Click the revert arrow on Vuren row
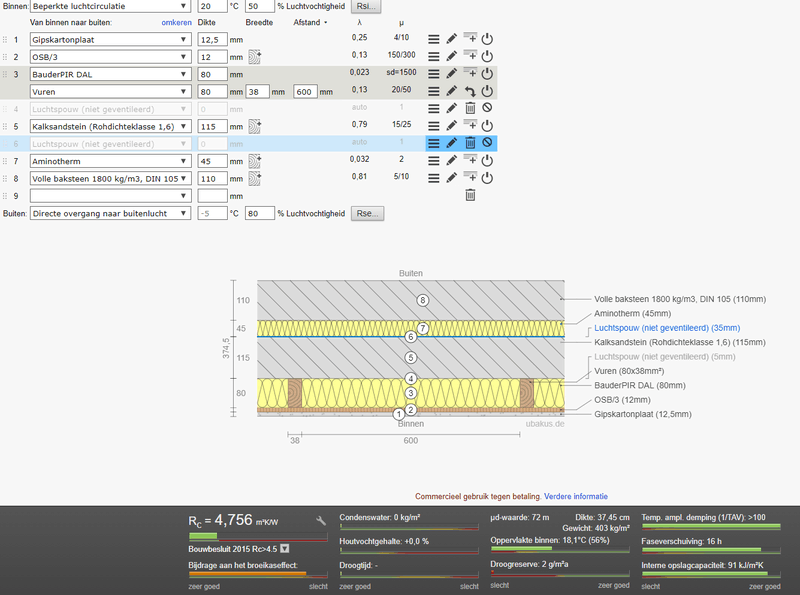800x595 pixels. (x=470, y=92)
